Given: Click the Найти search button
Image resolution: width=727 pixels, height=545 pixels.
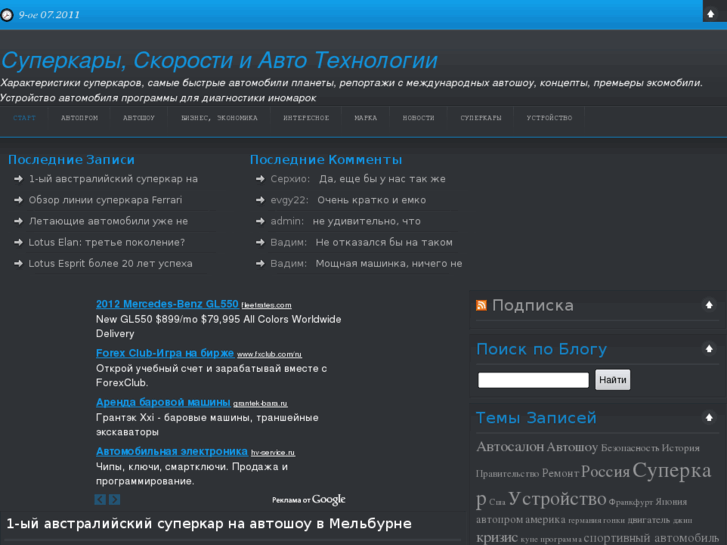Looking at the screenshot, I should click(612, 380).
